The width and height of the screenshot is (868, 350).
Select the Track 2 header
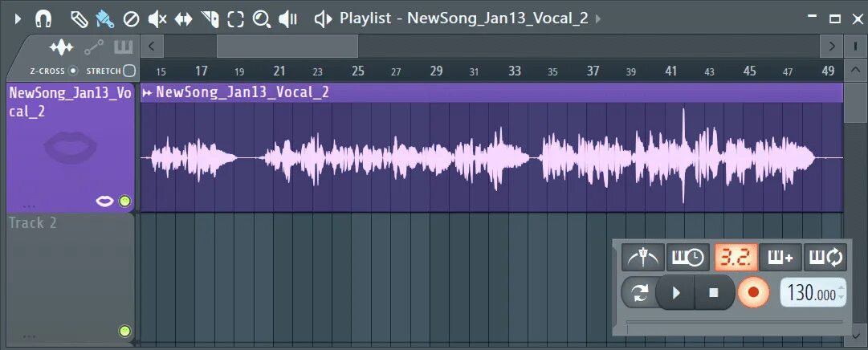tap(71, 278)
